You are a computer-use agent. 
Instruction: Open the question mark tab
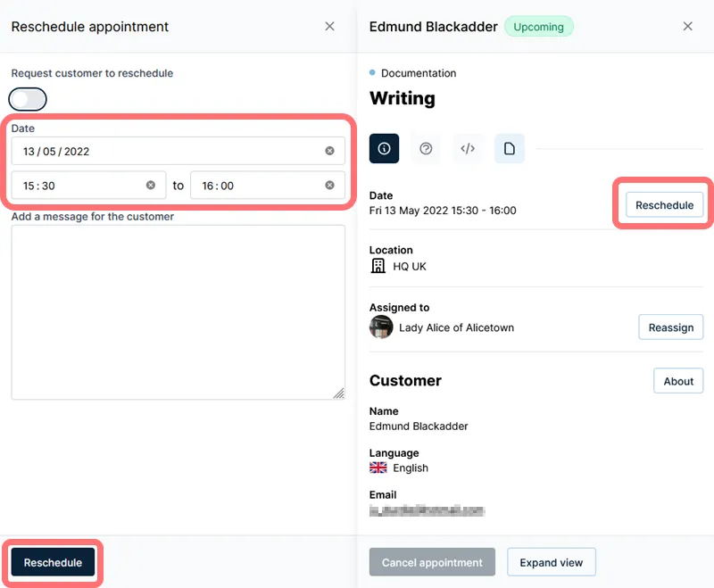[426, 148]
